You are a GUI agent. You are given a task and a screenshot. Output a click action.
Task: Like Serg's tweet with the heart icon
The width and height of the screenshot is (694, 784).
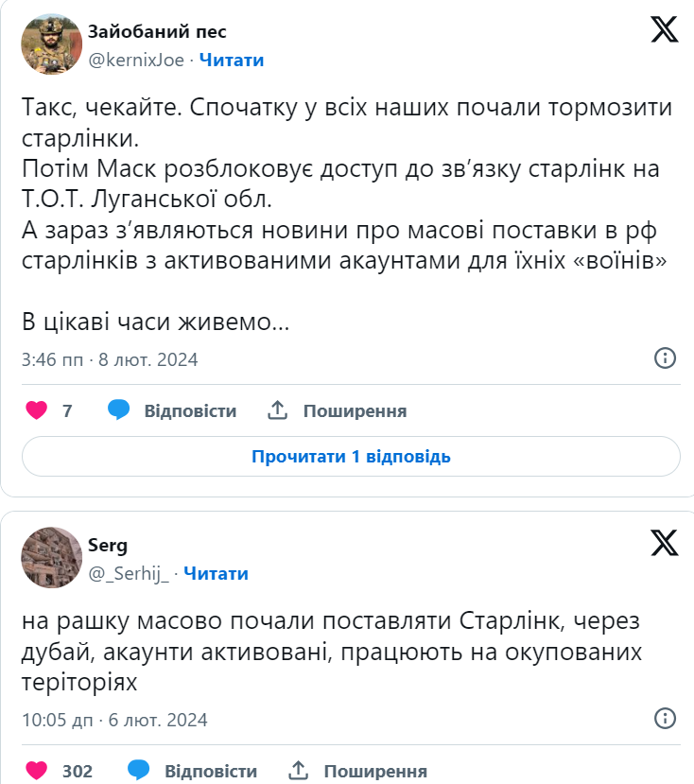click(36, 771)
